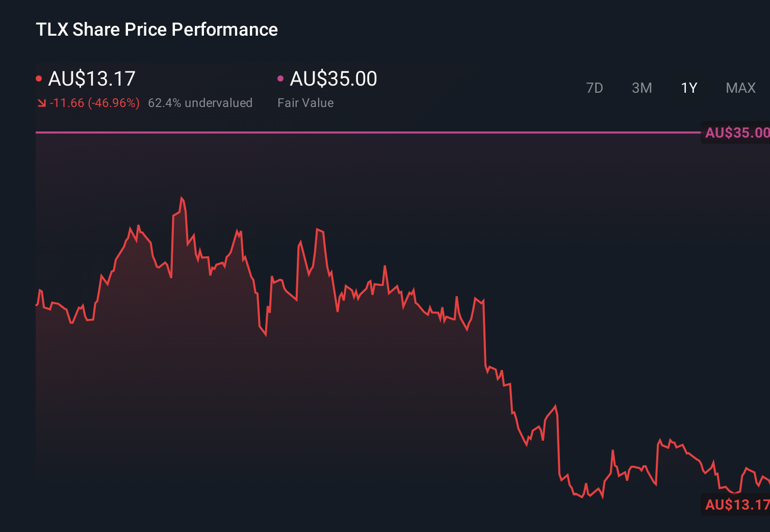Click the downward trend arrow icon
The width and height of the screenshot is (770, 532).
point(42,103)
